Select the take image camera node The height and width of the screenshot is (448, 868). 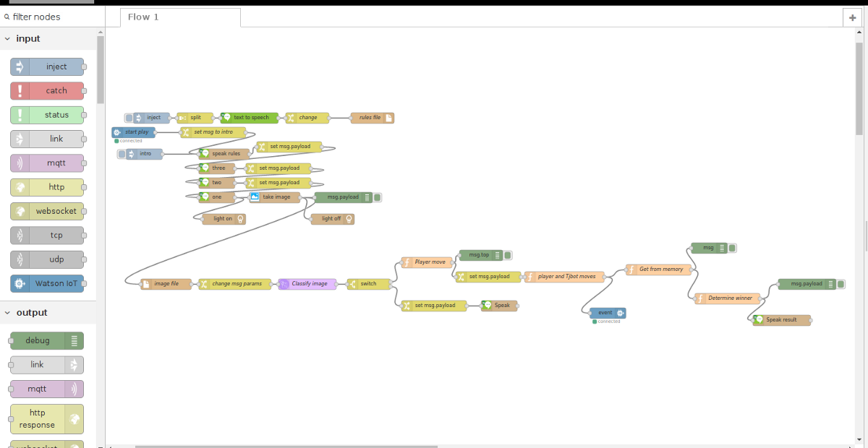pos(275,197)
